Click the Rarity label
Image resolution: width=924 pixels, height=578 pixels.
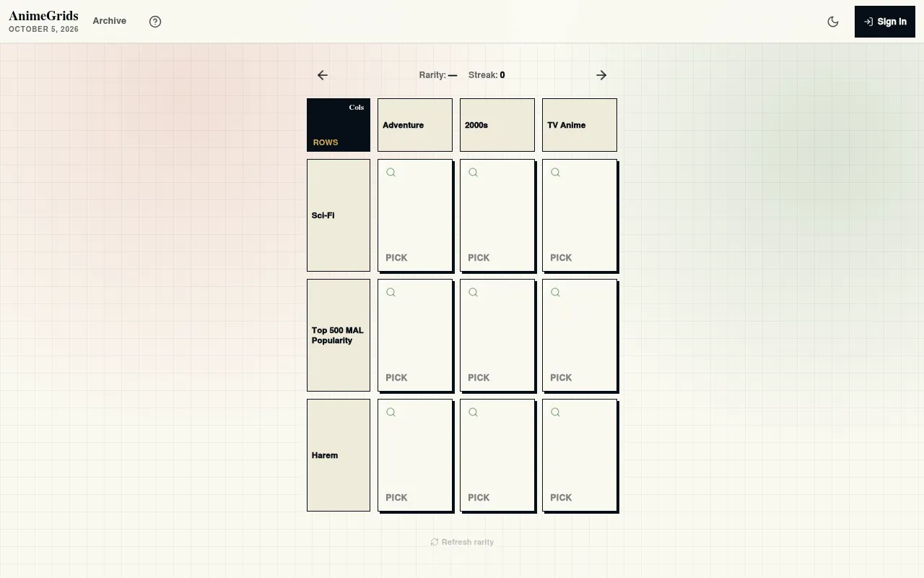(432, 75)
